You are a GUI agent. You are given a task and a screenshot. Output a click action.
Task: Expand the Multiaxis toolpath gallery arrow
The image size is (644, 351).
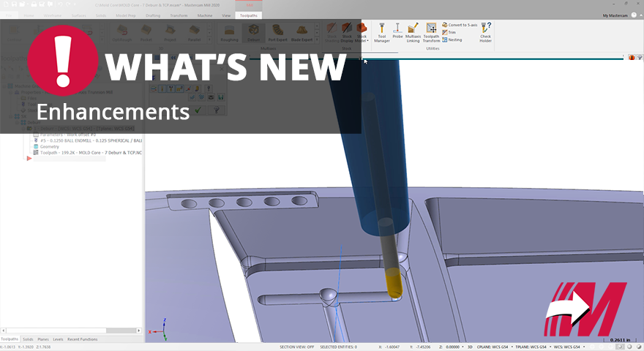[317, 39]
